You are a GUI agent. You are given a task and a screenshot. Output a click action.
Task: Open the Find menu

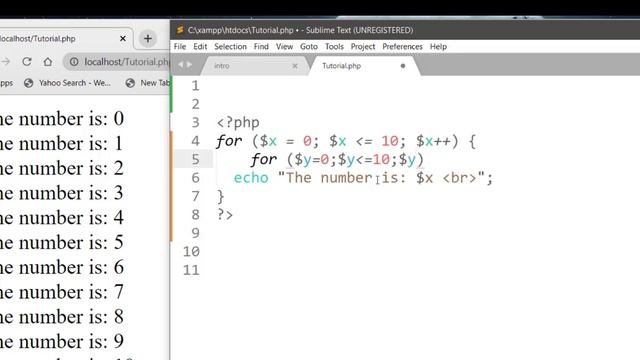coord(261,47)
